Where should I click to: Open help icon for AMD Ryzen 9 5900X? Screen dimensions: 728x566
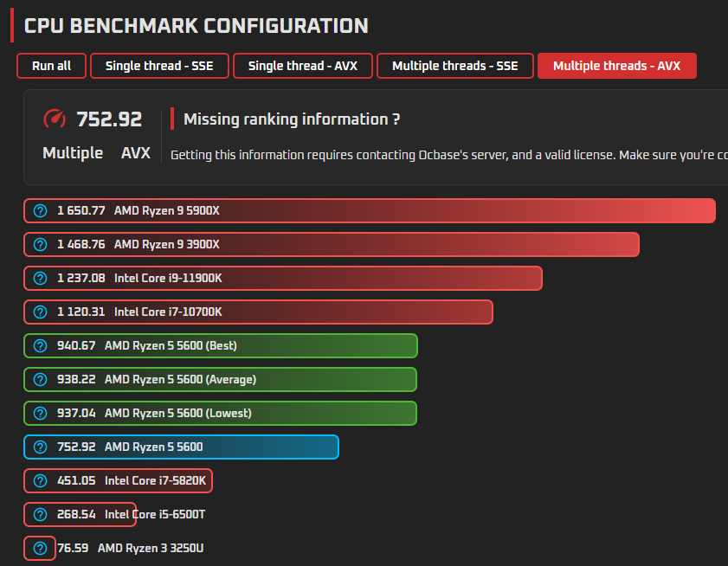click(41, 211)
